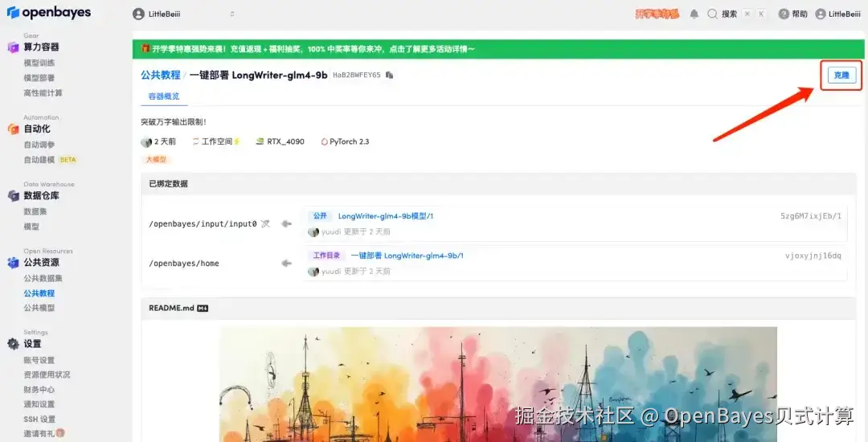
Task: Click the ID vjoxyjnj16dq
Action: (x=813, y=256)
